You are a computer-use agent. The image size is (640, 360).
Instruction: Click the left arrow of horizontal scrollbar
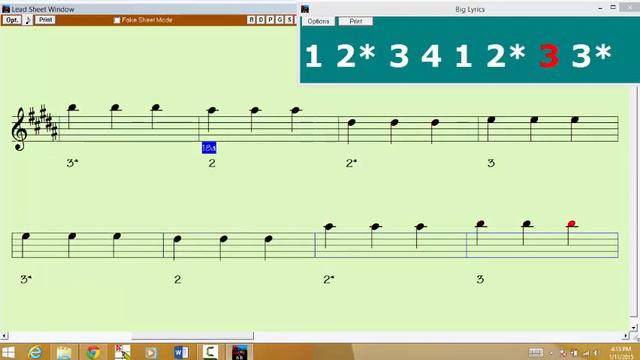(x=4, y=336)
